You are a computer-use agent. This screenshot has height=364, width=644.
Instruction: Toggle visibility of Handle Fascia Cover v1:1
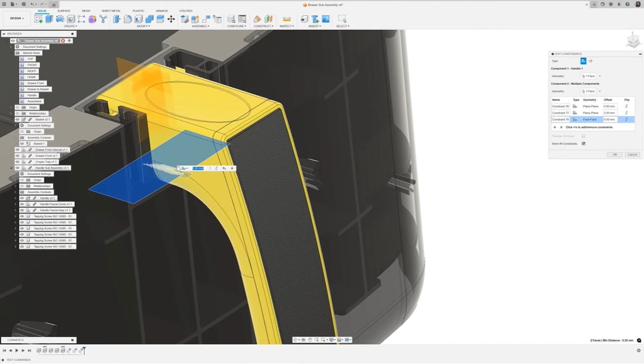pyautogui.click(x=22, y=204)
